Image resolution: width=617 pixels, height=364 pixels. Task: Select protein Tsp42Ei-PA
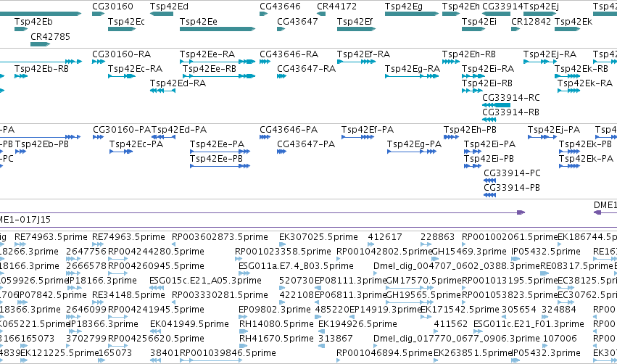click(489, 144)
